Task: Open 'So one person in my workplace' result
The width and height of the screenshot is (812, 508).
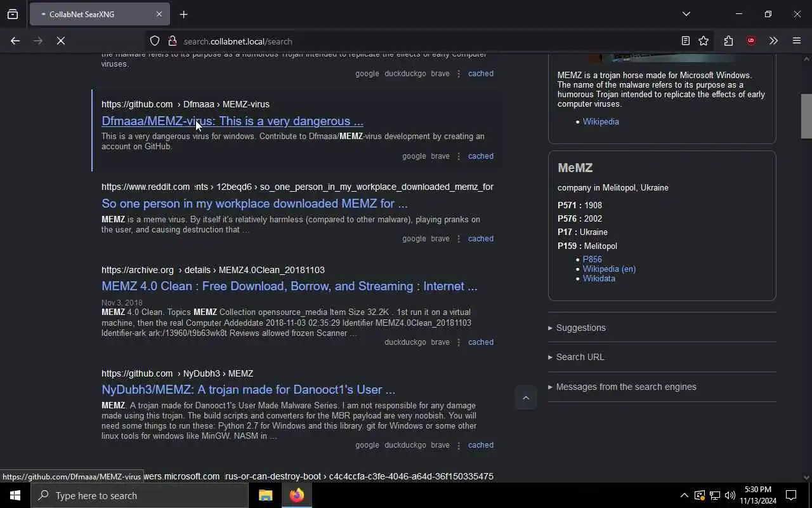Action: coord(254,204)
